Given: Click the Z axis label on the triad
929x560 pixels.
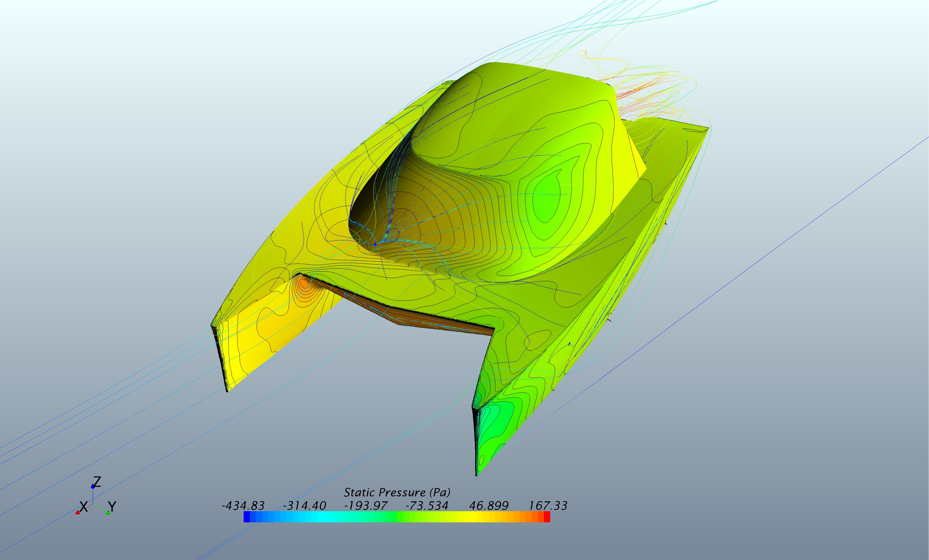Looking at the screenshot, I should coord(97,482).
